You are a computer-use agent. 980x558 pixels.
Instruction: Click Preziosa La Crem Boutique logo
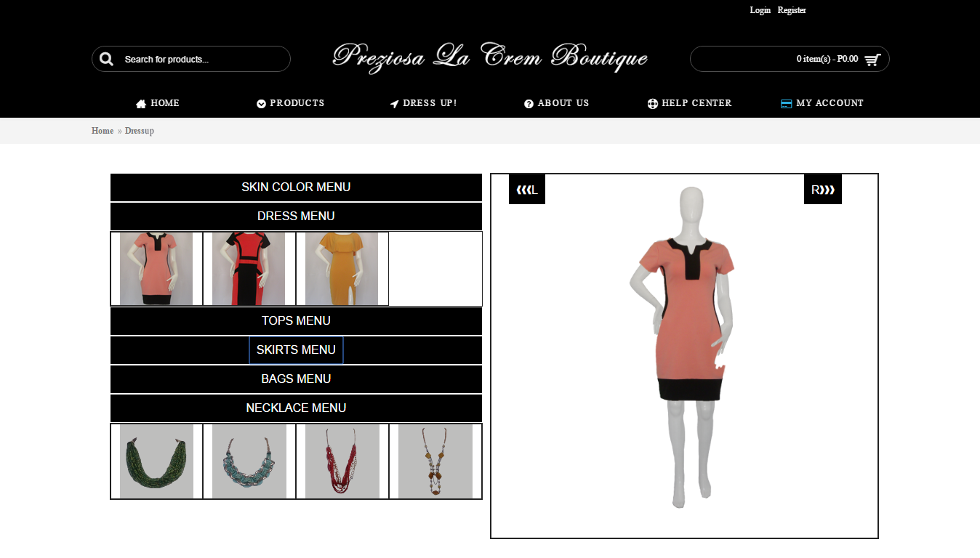point(490,57)
